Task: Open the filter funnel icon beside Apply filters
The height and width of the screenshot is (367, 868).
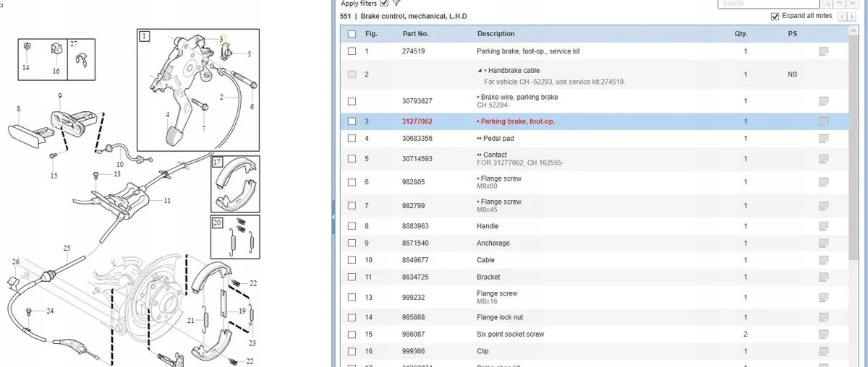Action: click(x=396, y=3)
